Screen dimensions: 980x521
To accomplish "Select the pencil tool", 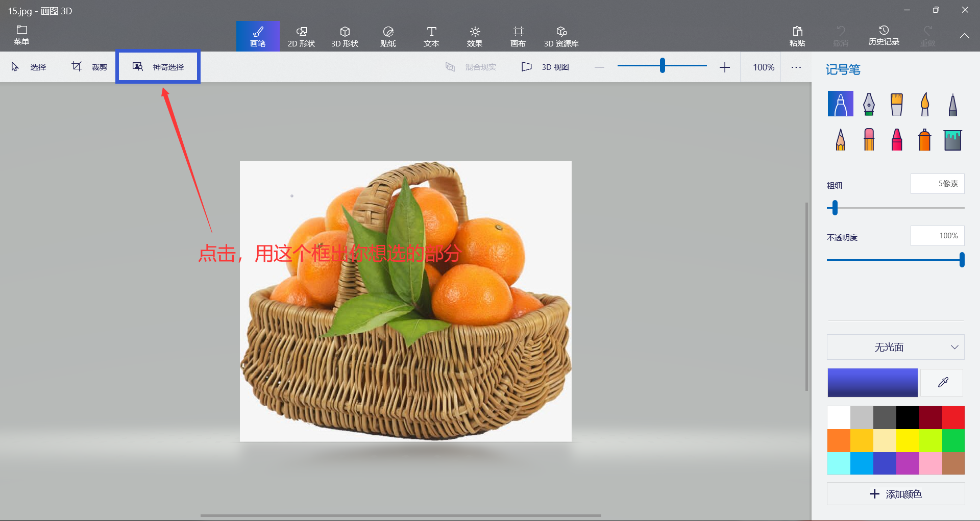I will pos(841,139).
